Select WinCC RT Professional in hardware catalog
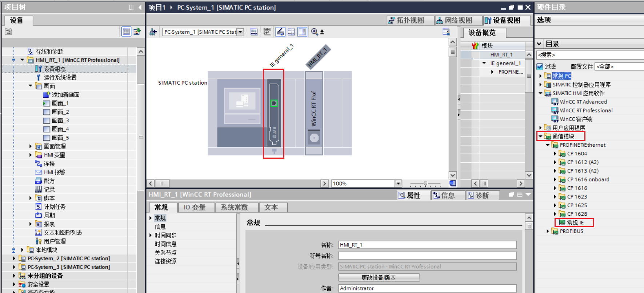This screenshot has width=644, height=293. click(x=586, y=110)
